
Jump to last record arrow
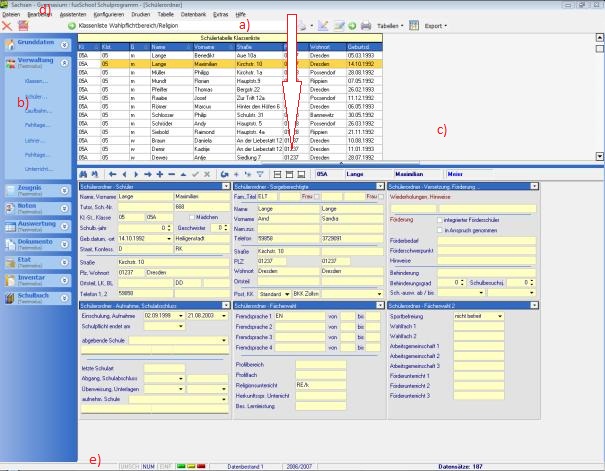(148, 174)
